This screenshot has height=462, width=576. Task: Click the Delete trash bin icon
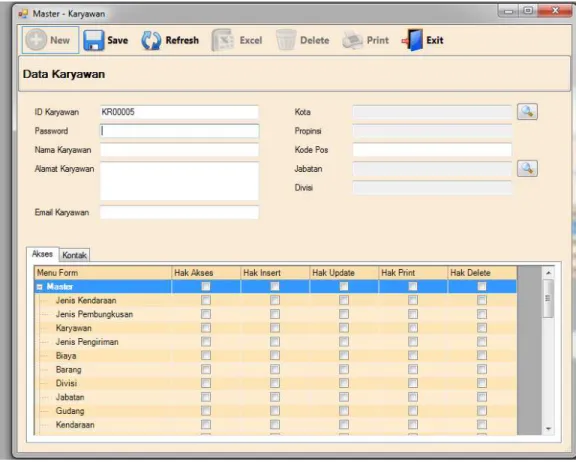(x=286, y=40)
